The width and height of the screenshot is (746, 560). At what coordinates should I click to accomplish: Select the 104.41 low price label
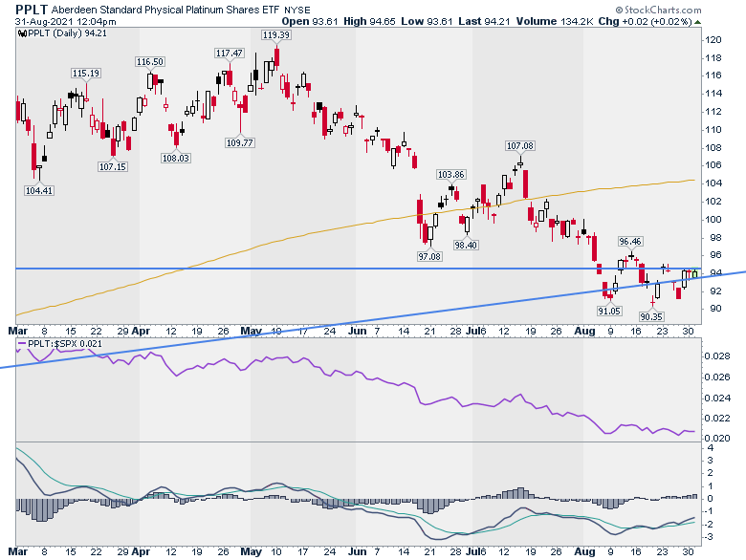point(39,190)
